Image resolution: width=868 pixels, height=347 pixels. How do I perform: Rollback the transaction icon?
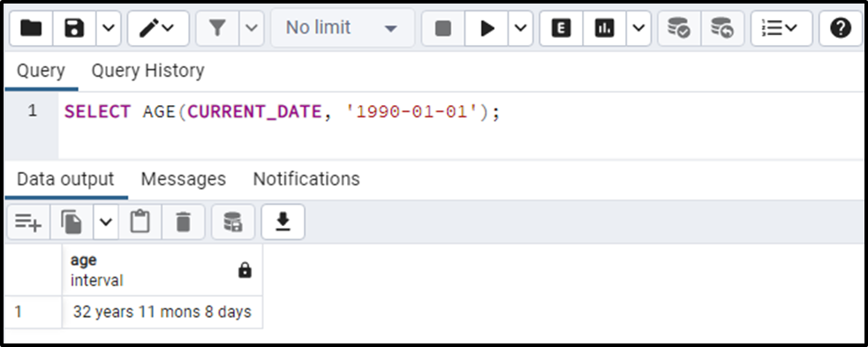click(x=722, y=27)
